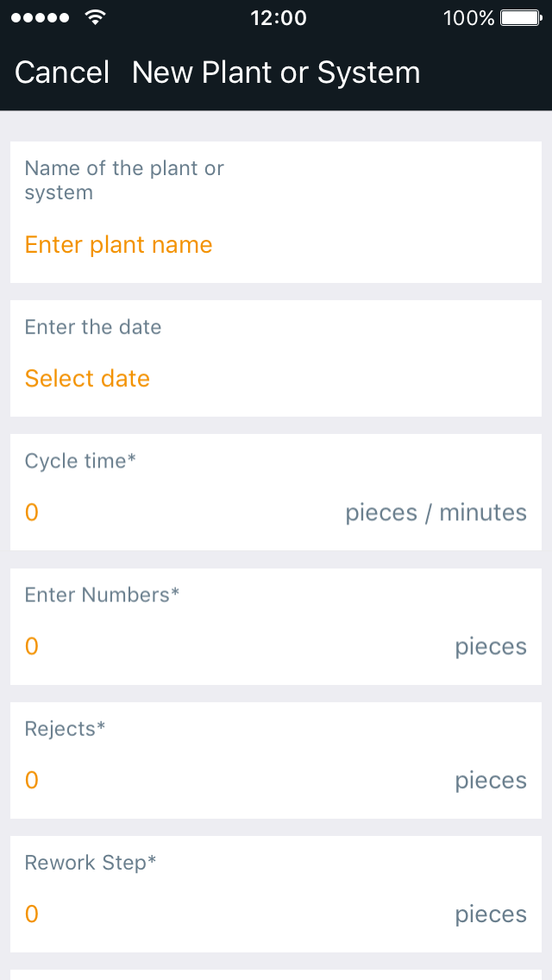Tap Enter plant name field
Viewport: 552px width, 980px height.
tap(118, 245)
